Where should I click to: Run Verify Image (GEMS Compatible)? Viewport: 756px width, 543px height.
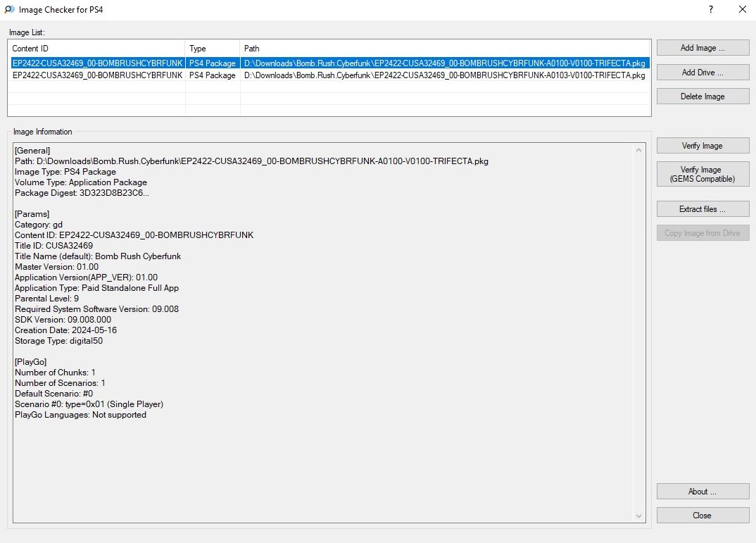pyautogui.click(x=703, y=174)
